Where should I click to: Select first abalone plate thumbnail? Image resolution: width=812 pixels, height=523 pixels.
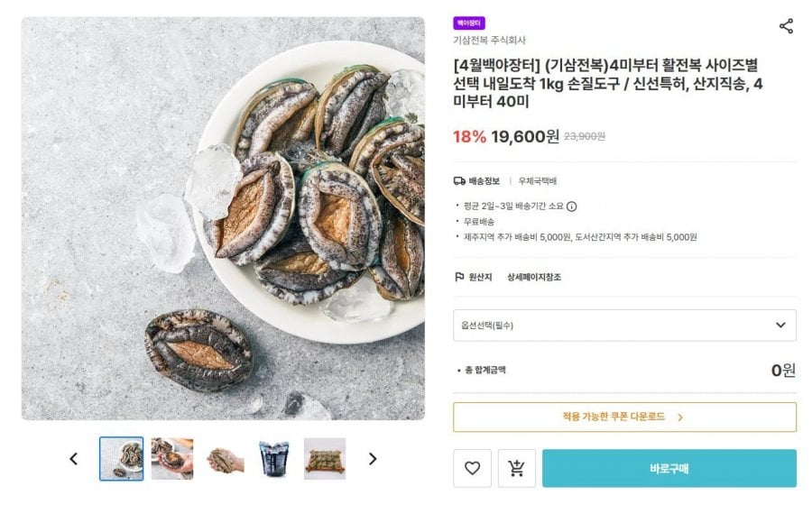tap(121, 459)
